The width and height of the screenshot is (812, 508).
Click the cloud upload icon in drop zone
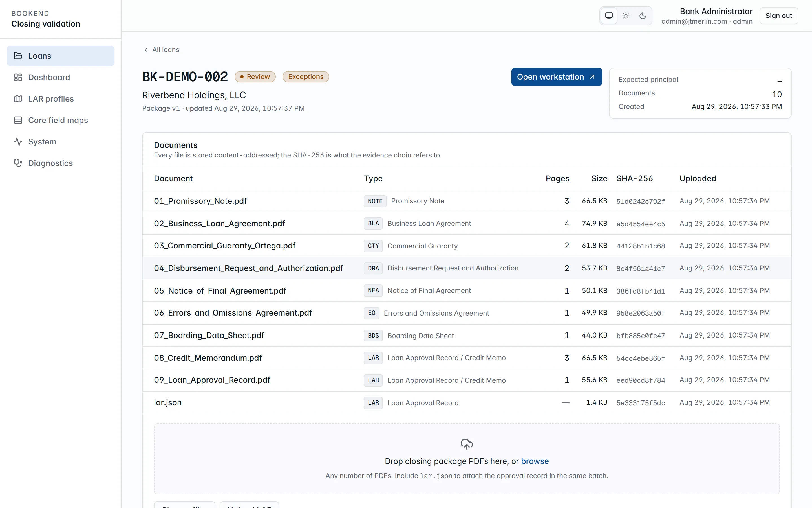pyautogui.click(x=467, y=444)
